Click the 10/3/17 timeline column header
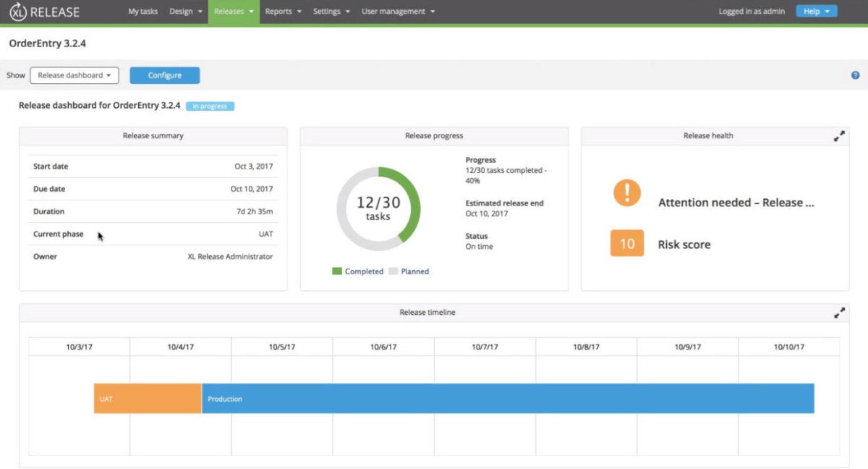Viewport: 868px width, 469px height. (x=80, y=347)
